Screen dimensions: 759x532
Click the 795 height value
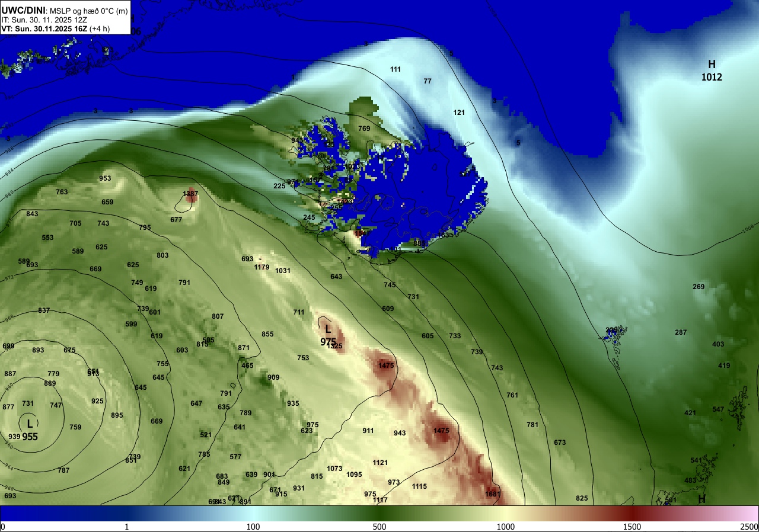pyautogui.click(x=145, y=227)
